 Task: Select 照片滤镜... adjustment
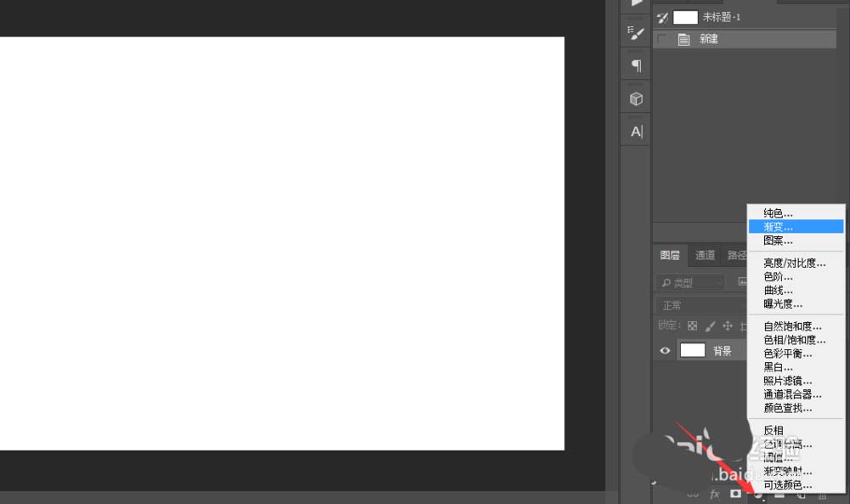pos(796,381)
